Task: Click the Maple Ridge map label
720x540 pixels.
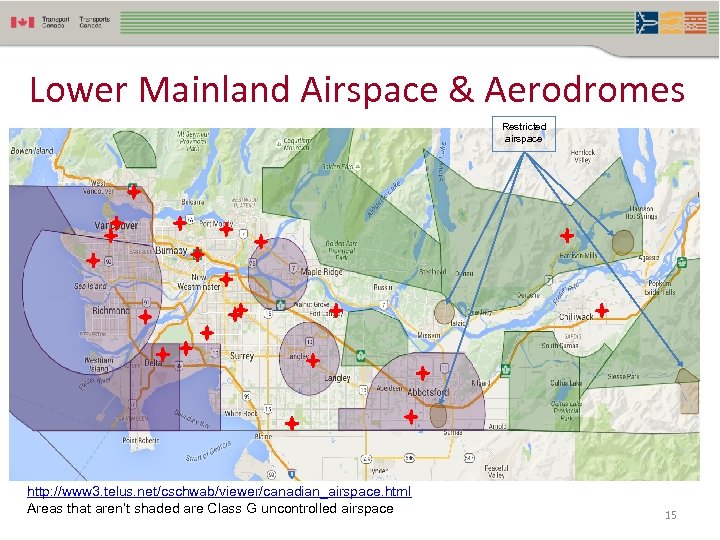Action: pyautogui.click(x=321, y=272)
